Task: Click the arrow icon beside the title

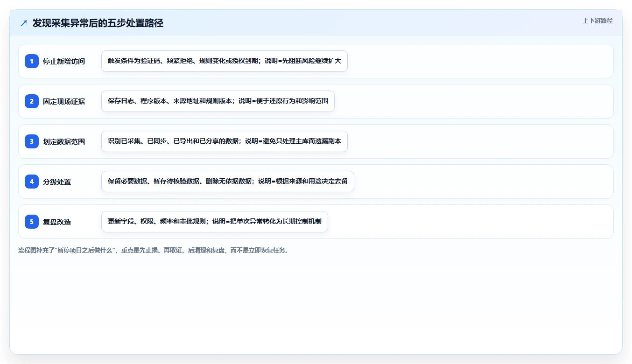Action: [24, 23]
